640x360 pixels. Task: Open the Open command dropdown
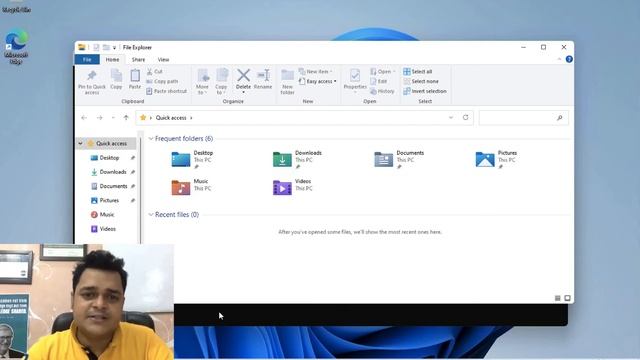(x=383, y=71)
